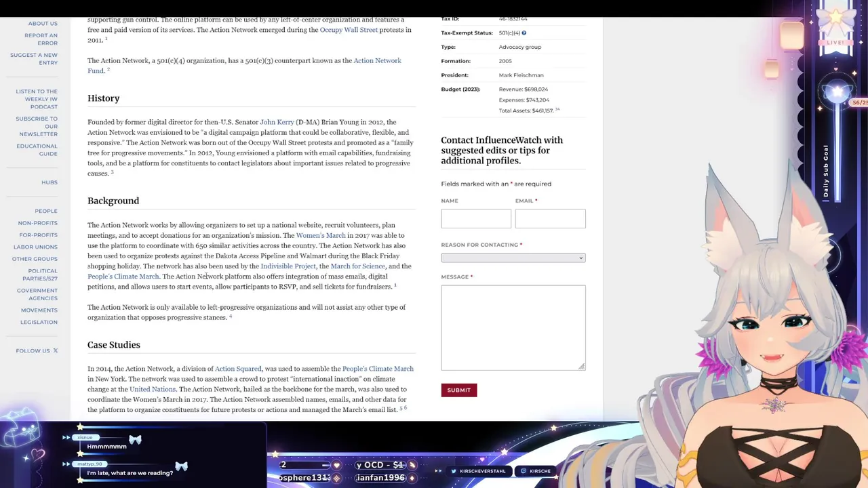Image resolution: width=868 pixels, height=488 pixels.
Task: Click the Case Studies section heading
Action: click(x=114, y=345)
